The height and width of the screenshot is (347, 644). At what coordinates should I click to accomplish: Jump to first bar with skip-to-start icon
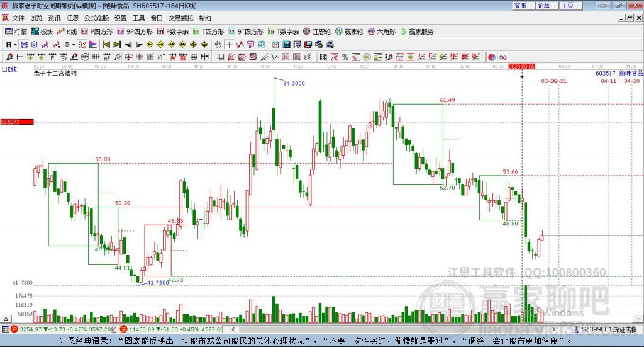pos(106,45)
